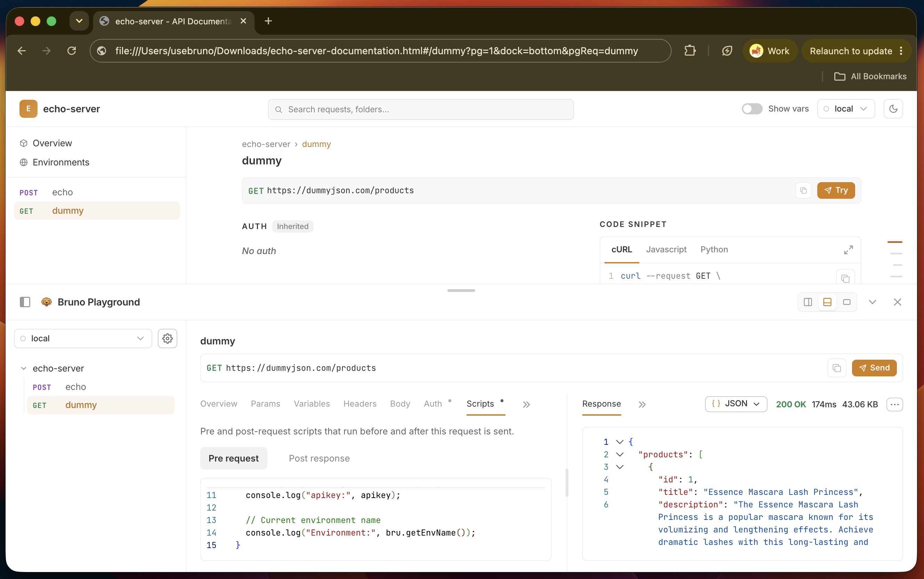
Task: Open a new browser tab
Action: click(x=268, y=21)
